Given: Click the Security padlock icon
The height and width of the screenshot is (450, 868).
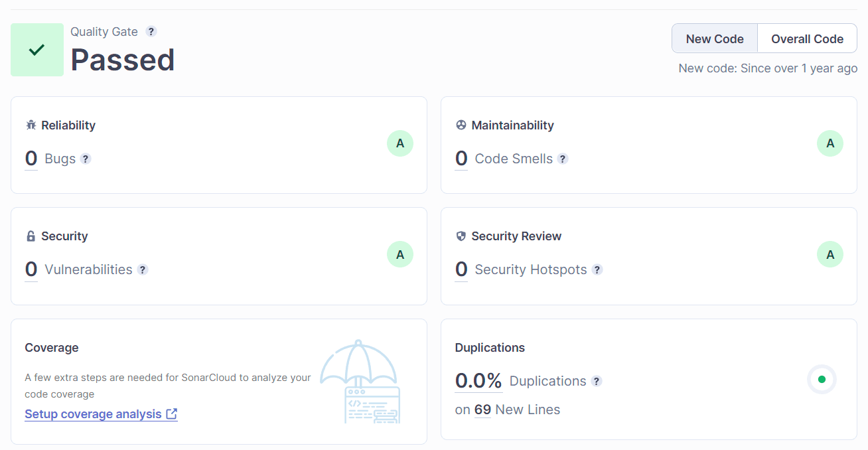Looking at the screenshot, I should 31,236.
